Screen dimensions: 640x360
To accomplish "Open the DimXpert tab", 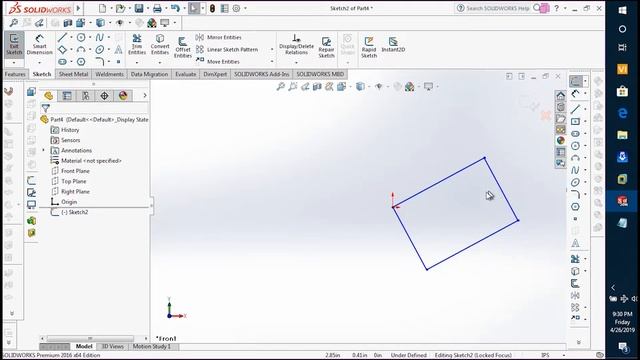I will [x=215, y=74].
